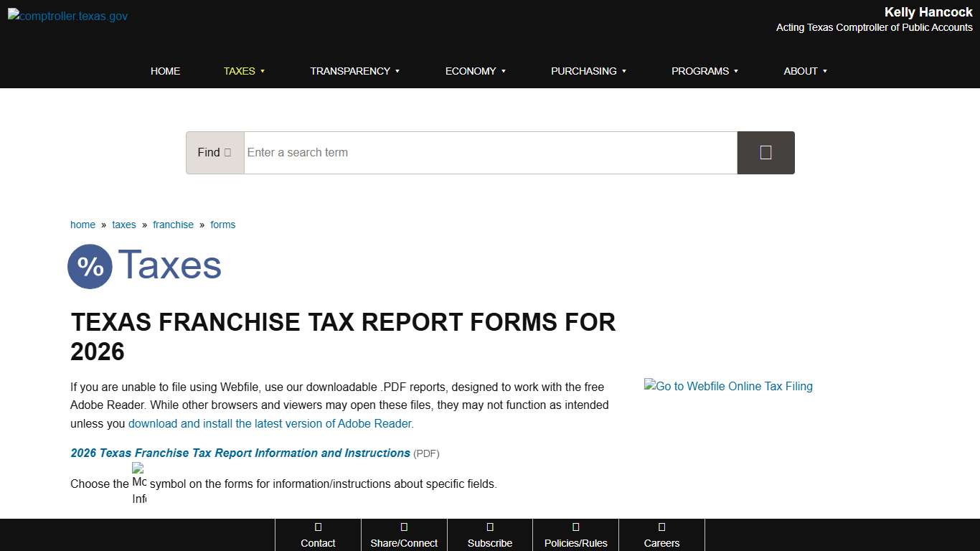
Task: Click the Subscribe footer icon
Action: point(490,528)
